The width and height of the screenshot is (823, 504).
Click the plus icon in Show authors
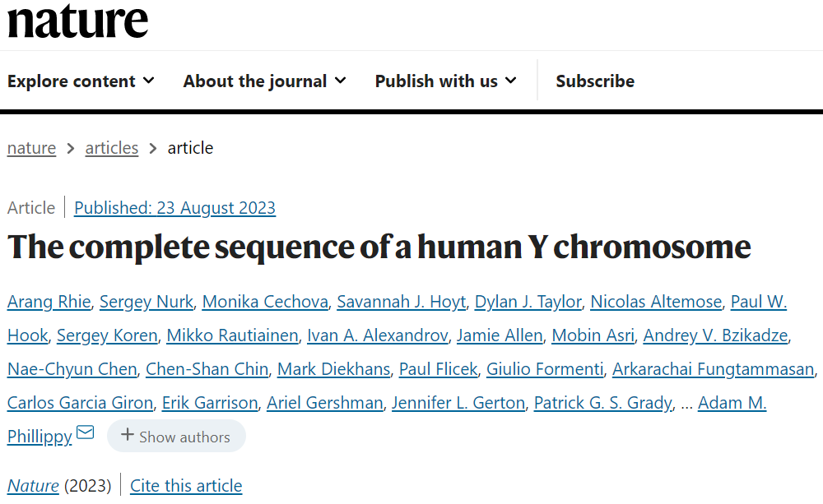(x=128, y=435)
